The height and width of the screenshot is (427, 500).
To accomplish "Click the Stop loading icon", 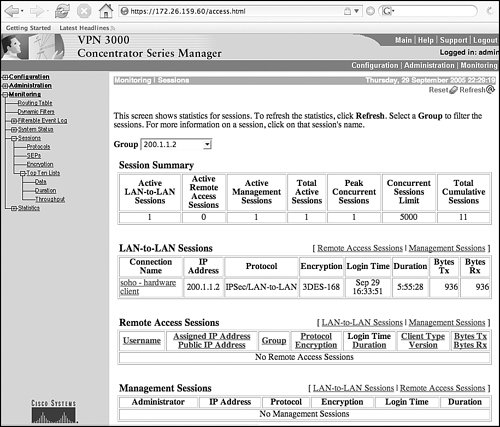I will click(84, 11).
